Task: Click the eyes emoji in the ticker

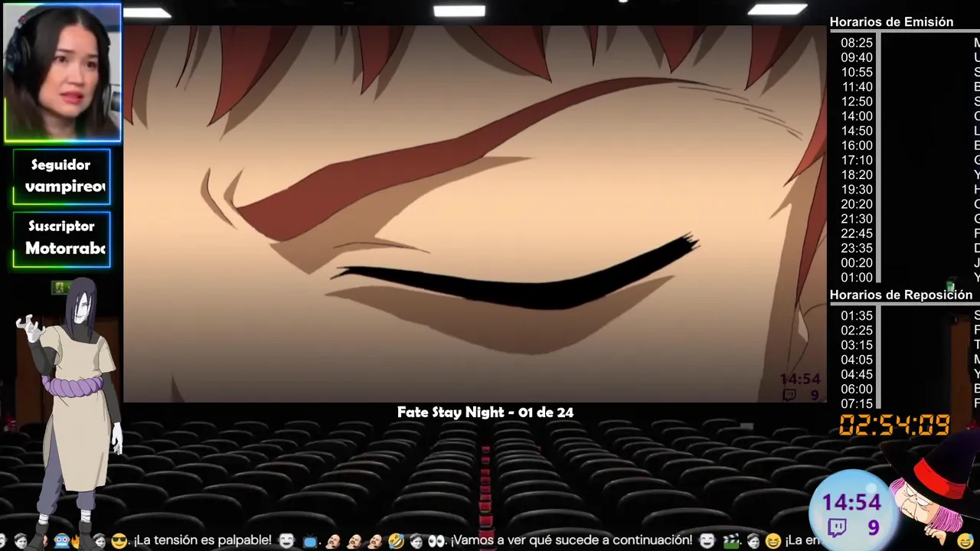Action: tap(436, 541)
